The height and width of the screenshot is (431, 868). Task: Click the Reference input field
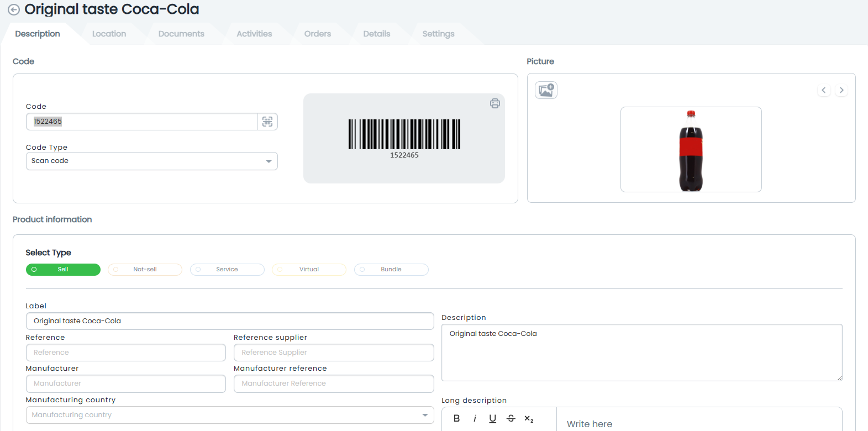[x=126, y=353]
